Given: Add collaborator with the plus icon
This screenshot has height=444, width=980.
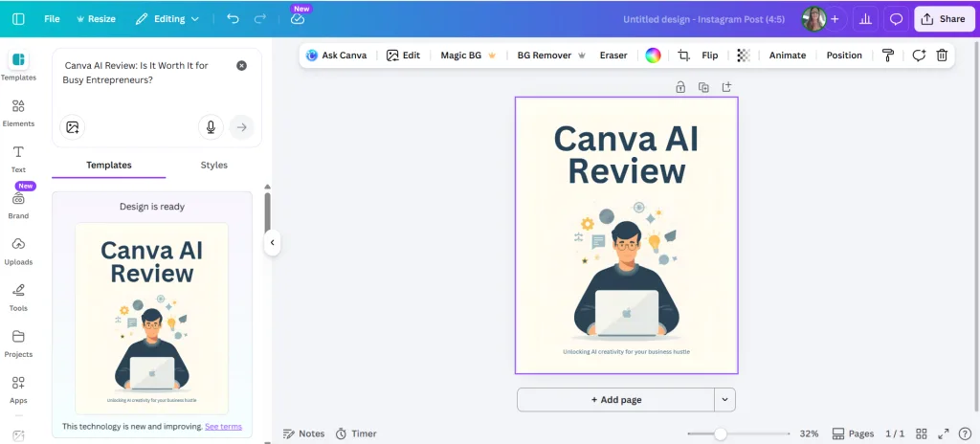Looking at the screenshot, I should click(x=835, y=19).
